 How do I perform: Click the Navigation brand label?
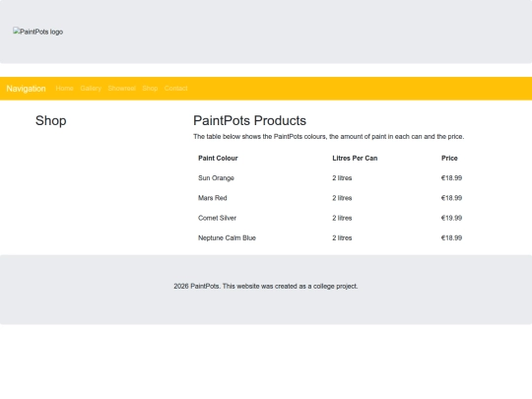click(27, 89)
